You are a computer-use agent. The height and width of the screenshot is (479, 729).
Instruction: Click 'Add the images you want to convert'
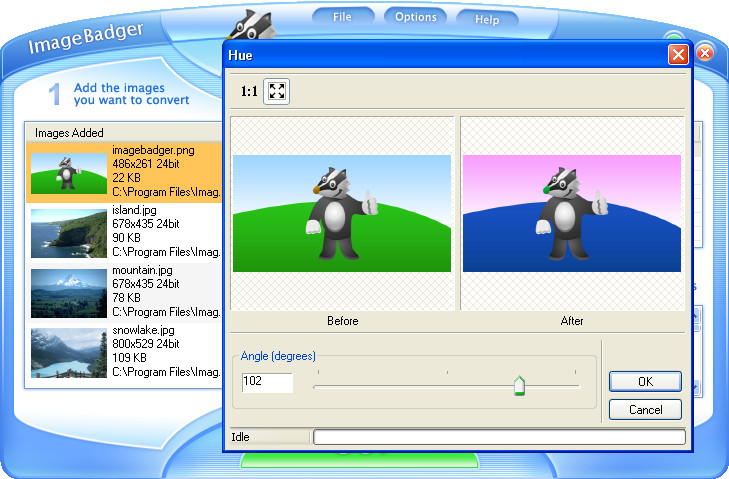132,94
